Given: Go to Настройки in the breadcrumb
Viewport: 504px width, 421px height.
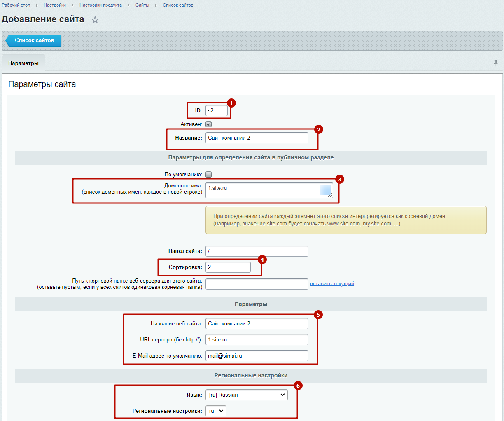Looking at the screenshot, I should click(x=55, y=5).
